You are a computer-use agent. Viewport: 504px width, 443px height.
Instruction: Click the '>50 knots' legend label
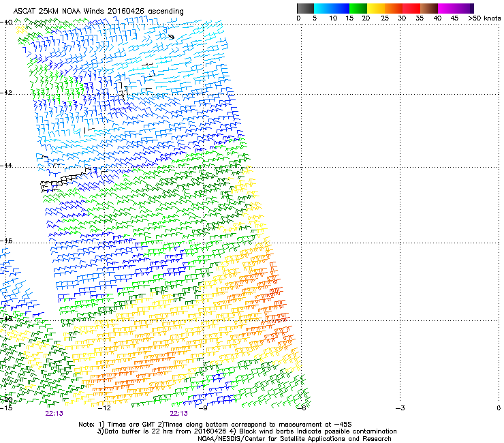[x=484, y=18]
